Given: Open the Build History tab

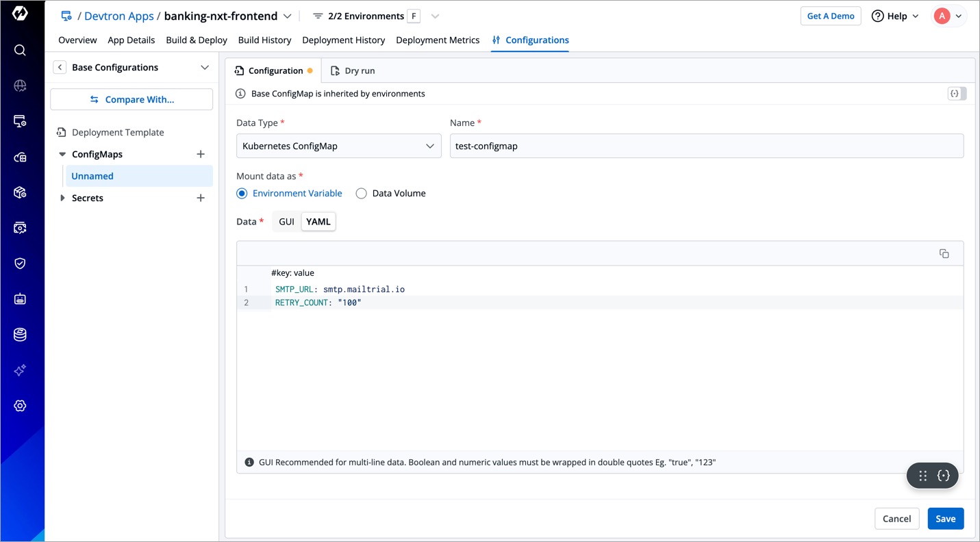Looking at the screenshot, I should pos(264,40).
